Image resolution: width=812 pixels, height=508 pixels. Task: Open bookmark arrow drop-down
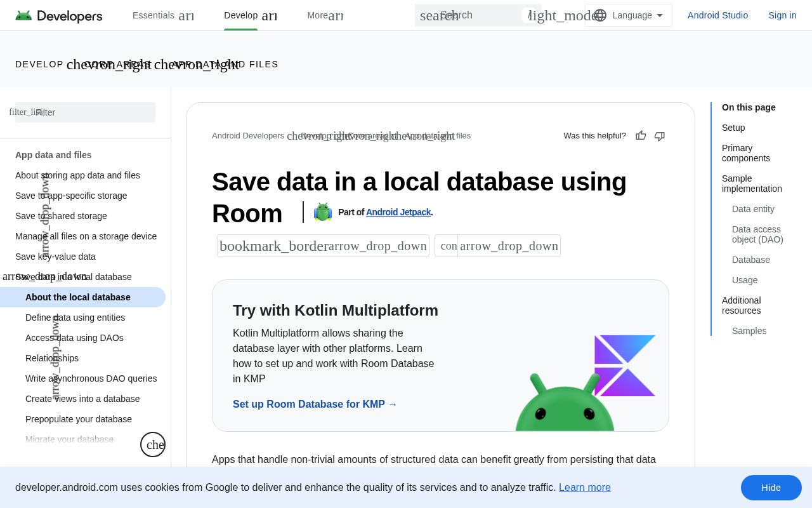[377, 246]
